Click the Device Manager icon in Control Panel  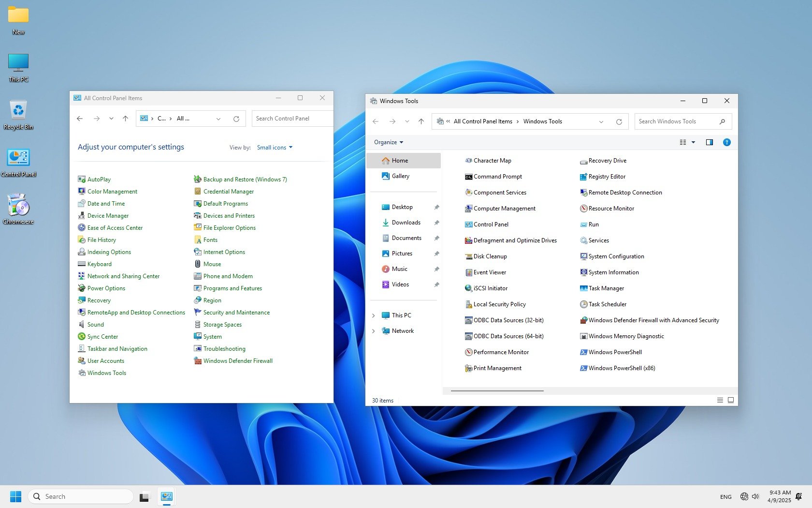tap(82, 216)
